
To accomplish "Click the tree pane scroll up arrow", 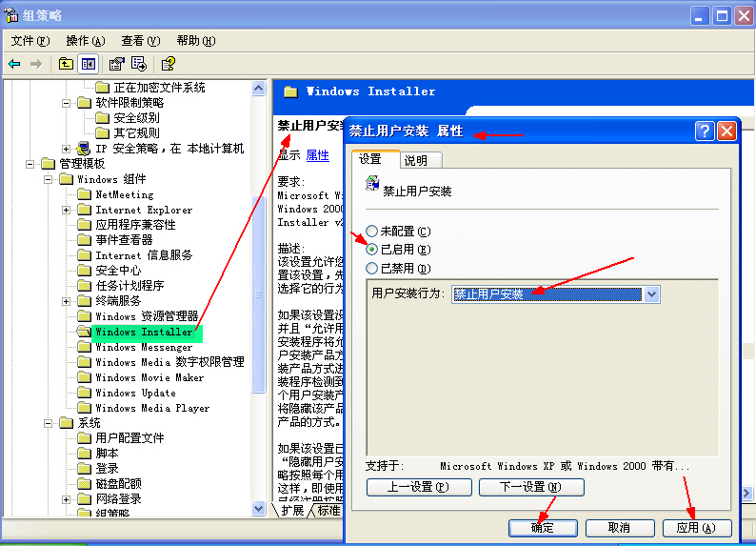I will point(258,89).
